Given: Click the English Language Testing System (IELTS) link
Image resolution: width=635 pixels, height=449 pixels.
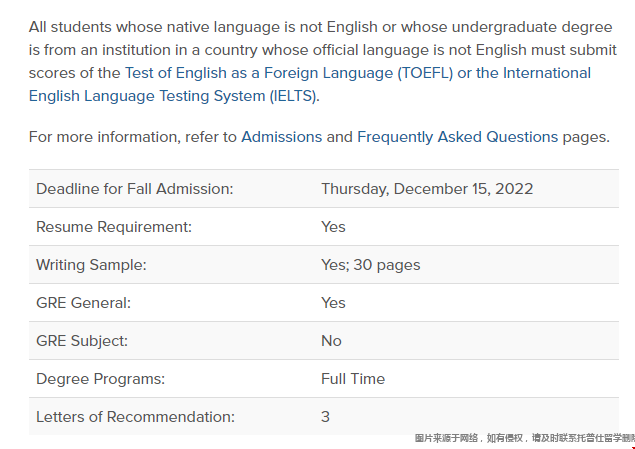Looking at the screenshot, I should [174, 96].
